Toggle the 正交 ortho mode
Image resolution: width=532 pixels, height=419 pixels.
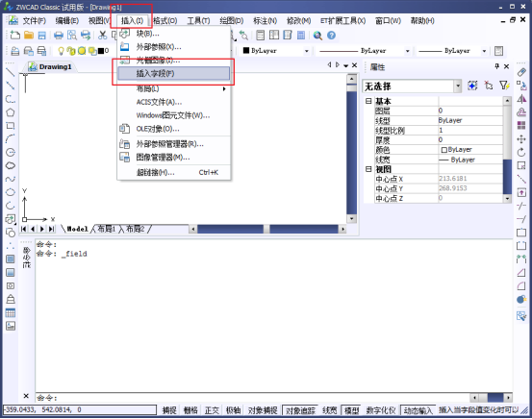point(212,410)
